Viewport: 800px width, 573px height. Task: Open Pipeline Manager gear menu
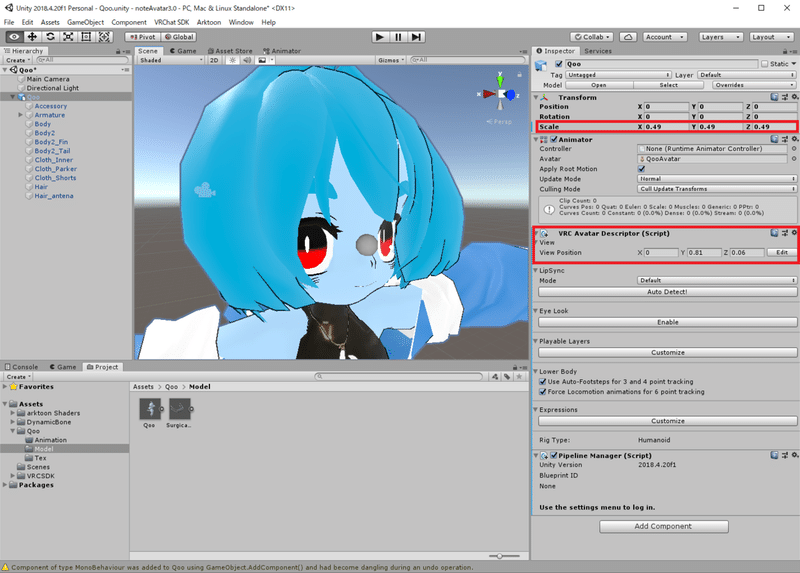coord(794,455)
